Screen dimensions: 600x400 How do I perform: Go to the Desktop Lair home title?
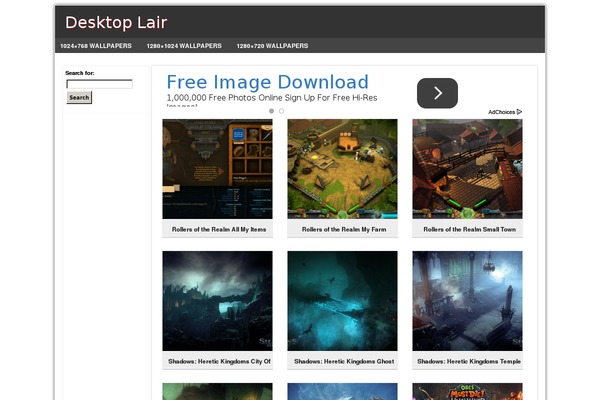coord(116,23)
